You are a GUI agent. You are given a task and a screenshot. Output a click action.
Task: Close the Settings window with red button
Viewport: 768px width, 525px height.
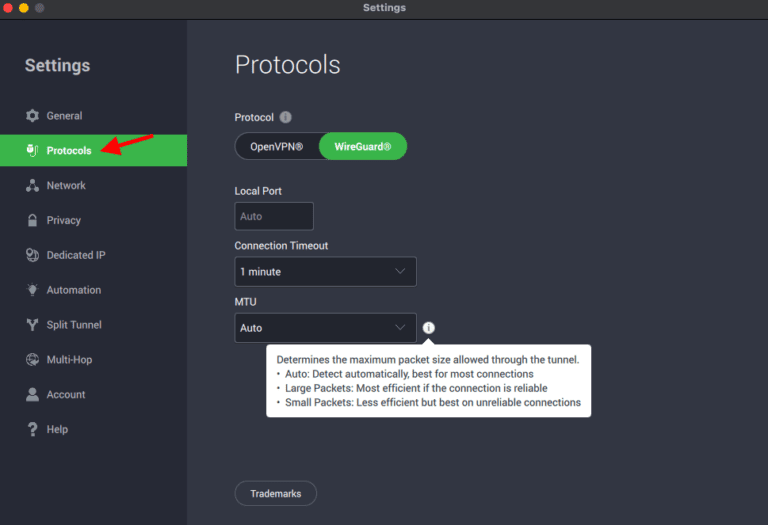coord(8,8)
